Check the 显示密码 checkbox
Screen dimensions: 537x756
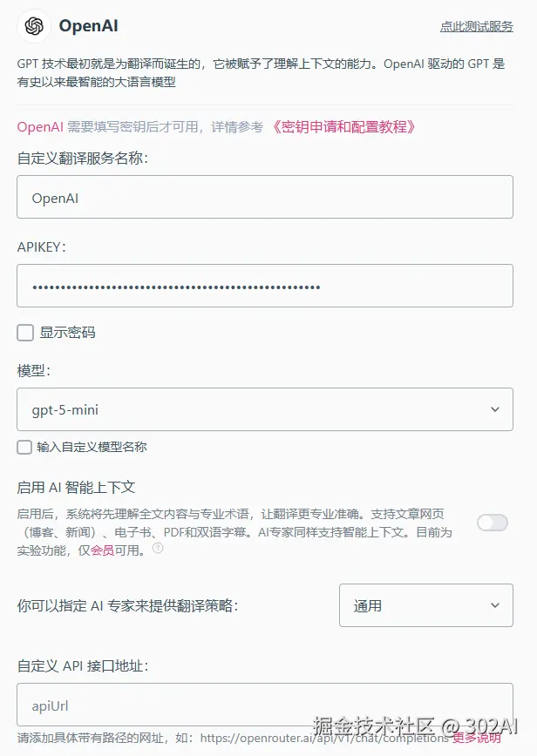point(25,332)
